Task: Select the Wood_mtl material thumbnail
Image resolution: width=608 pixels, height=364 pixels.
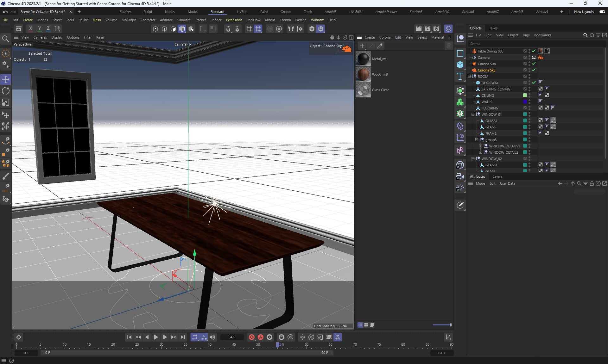Action: pyautogui.click(x=363, y=74)
